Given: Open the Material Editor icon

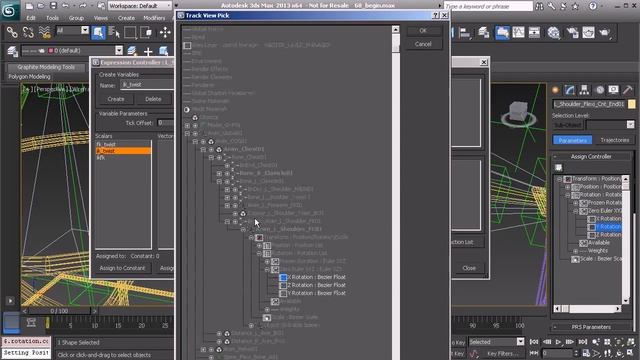Looking at the screenshot, I should 553,33.
